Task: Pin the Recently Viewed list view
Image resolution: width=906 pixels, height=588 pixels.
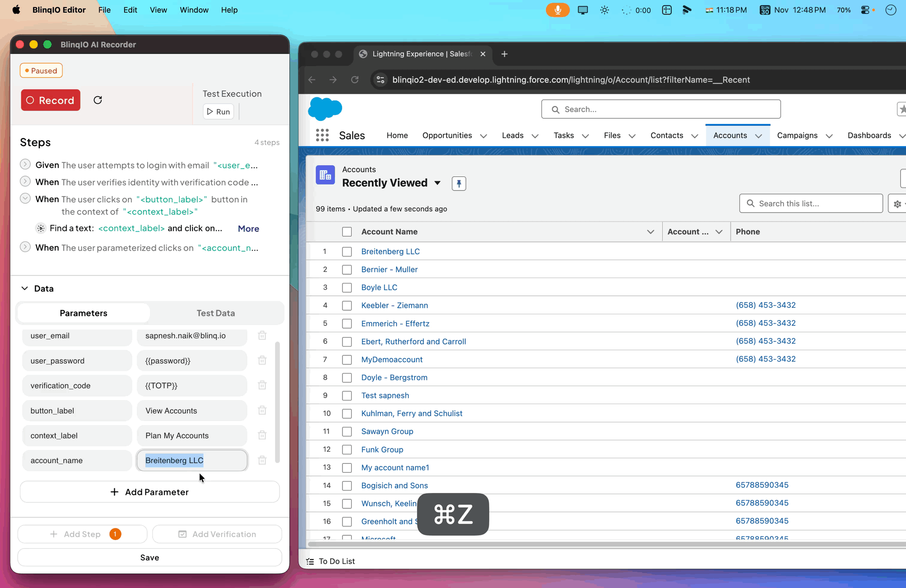Action: [x=458, y=183]
